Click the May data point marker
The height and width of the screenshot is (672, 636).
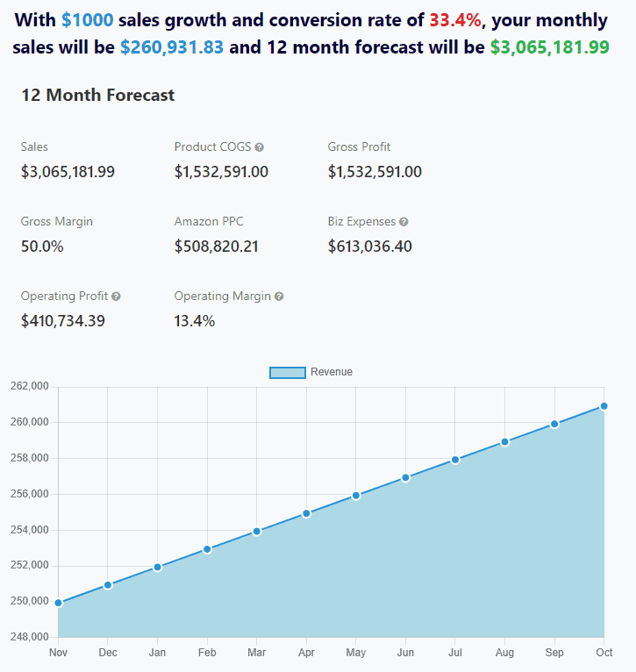pyautogui.click(x=356, y=496)
